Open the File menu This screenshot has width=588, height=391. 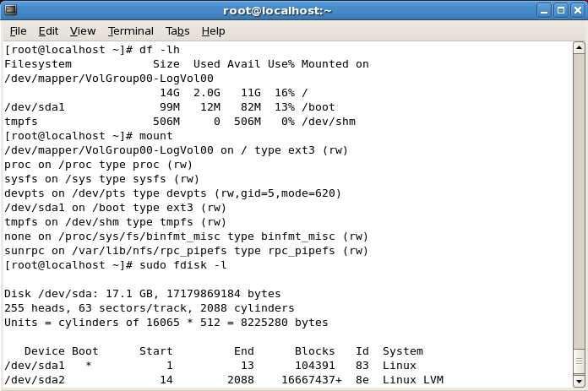coord(18,31)
